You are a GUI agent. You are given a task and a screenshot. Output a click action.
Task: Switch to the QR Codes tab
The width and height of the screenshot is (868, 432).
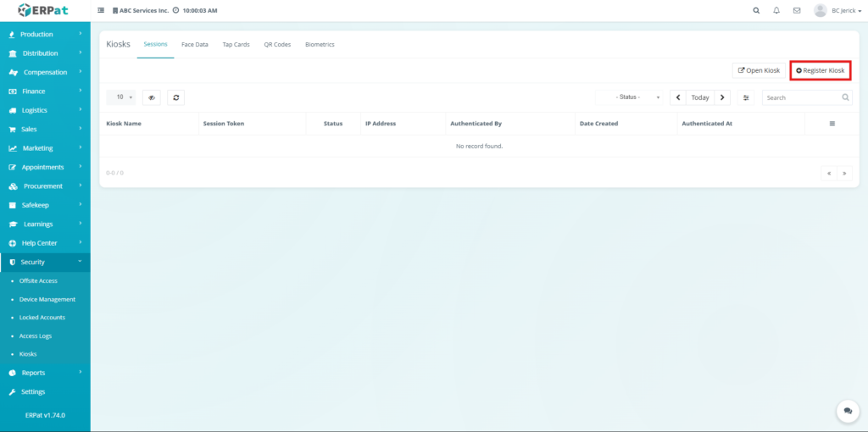pos(277,44)
